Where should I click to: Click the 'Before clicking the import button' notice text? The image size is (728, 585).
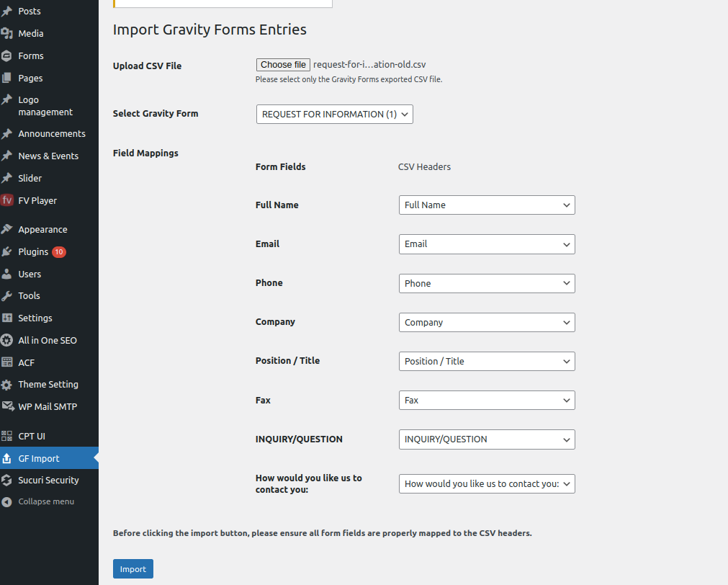tap(322, 533)
